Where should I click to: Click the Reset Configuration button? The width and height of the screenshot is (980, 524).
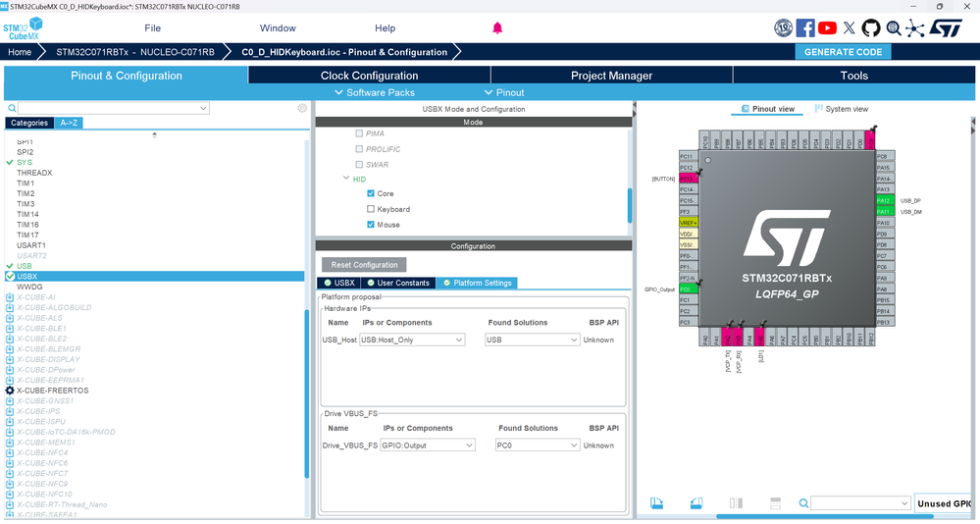point(364,265)
